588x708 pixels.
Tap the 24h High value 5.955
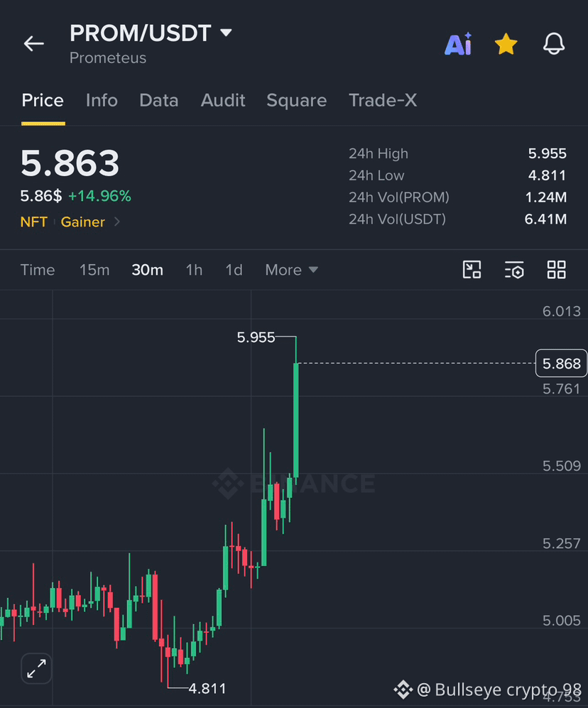(x=548, y=153)
